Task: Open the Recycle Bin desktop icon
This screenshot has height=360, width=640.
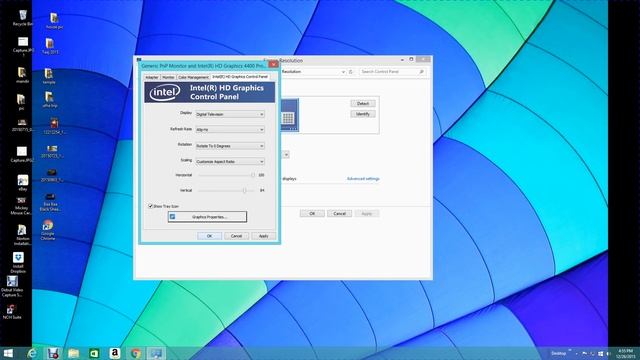Action: click(23, 18)
